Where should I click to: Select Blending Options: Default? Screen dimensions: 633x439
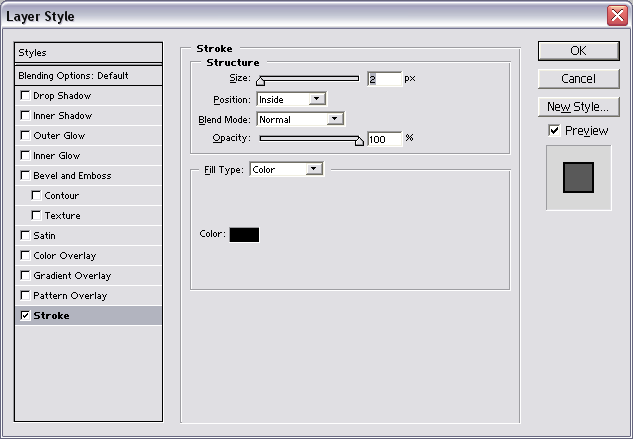click(88, 76)
